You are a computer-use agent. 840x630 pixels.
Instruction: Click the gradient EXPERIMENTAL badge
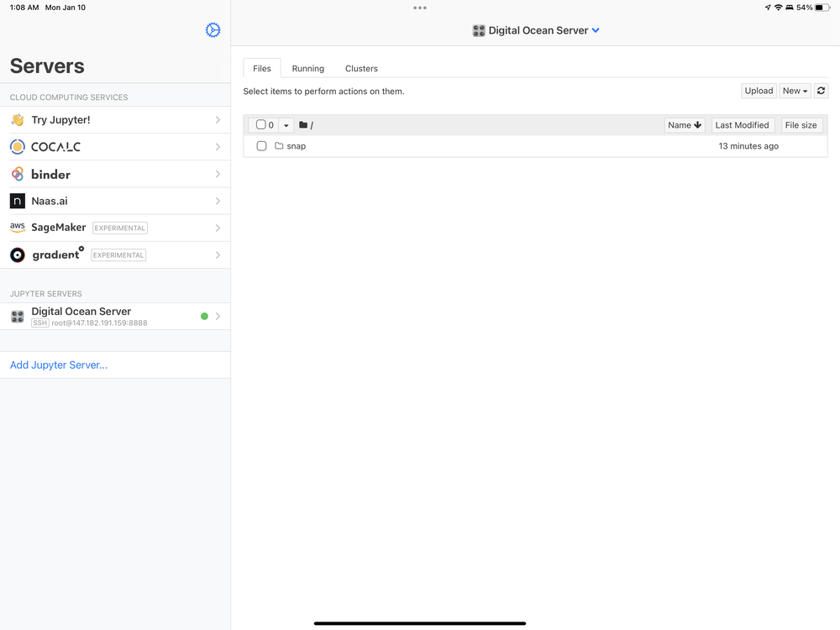point(118,255)
